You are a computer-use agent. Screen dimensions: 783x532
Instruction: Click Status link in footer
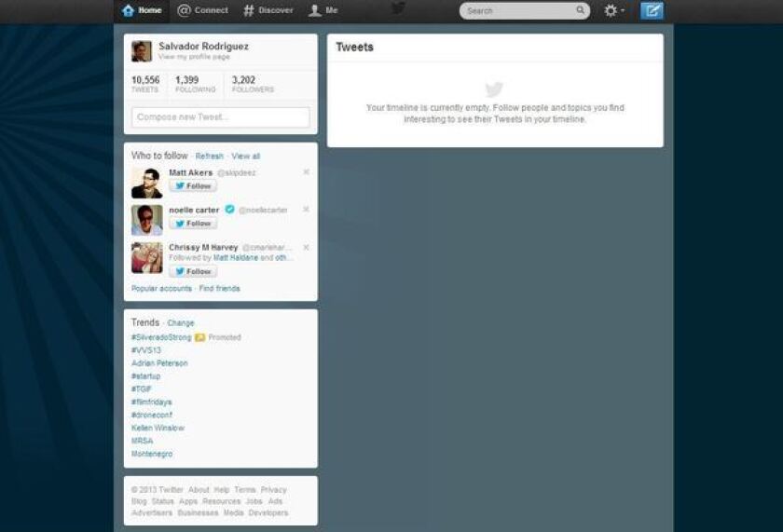tap(163, 501)
